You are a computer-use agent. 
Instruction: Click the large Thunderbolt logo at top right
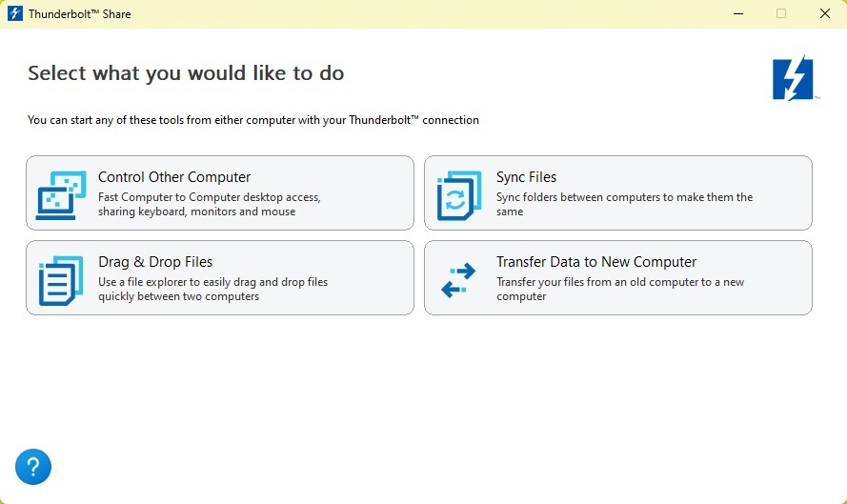(793, 79)
